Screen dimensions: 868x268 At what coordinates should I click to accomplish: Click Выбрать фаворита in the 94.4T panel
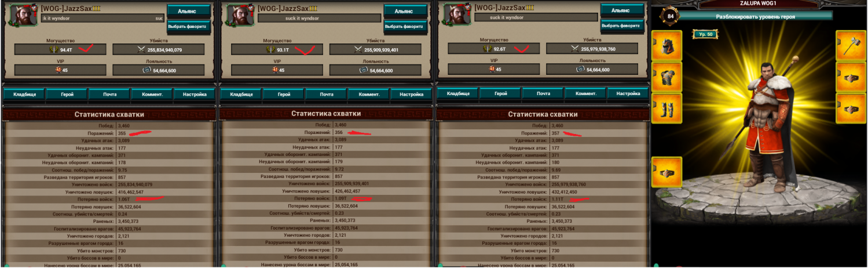[x=188, y=26]
